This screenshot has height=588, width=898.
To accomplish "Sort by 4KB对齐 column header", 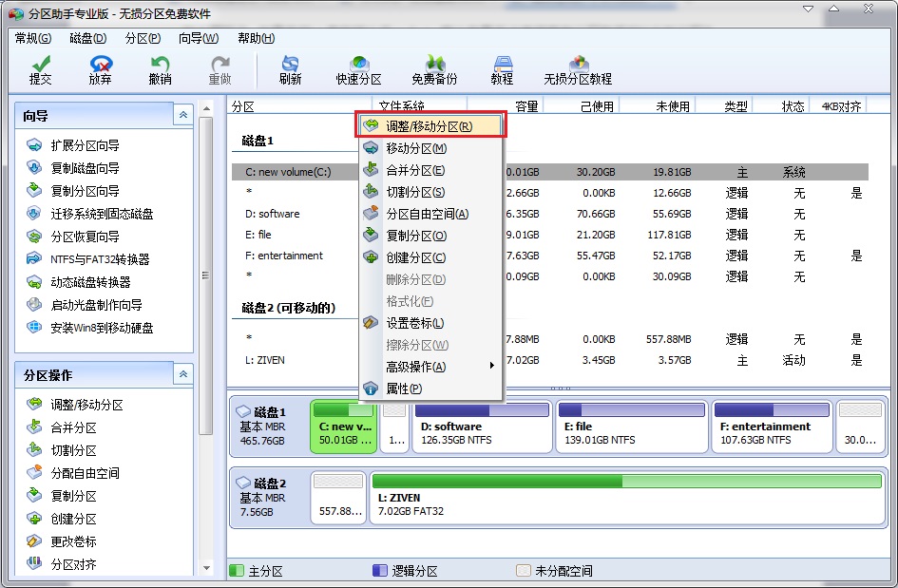I will pyautogui.click(x=841, y=106).
